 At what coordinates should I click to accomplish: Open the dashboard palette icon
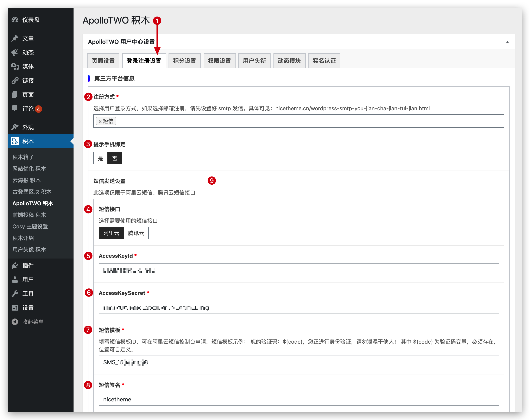pyautogui.click(x=15, y=20)
